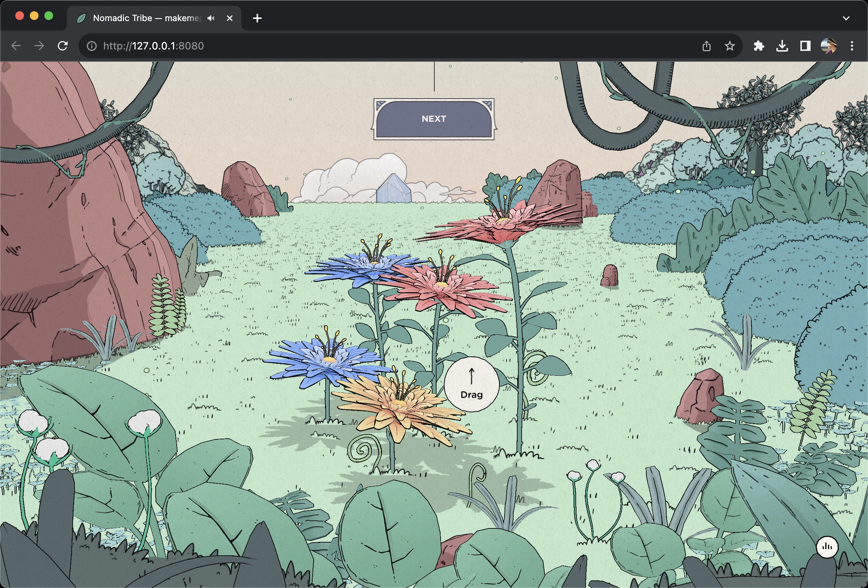The image size is (868, 588).
Task: Toggle the sound equalizer icon
Action: [x=827, y=547]
